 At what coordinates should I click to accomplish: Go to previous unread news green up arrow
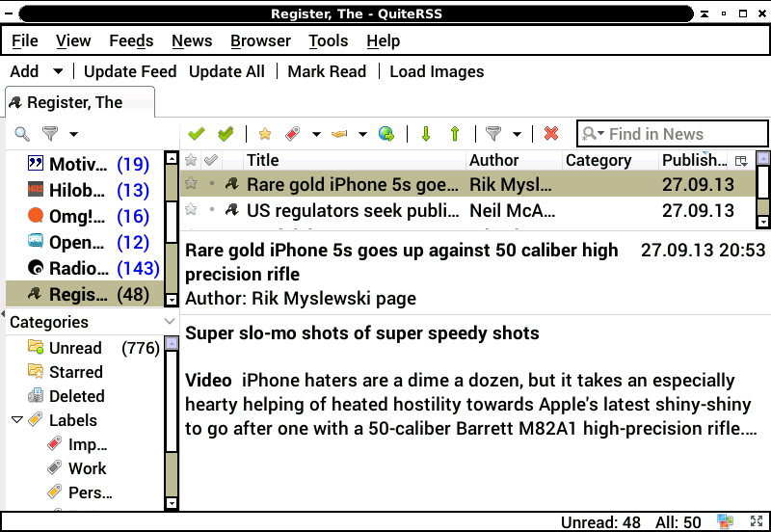click(x=455, y=134)
